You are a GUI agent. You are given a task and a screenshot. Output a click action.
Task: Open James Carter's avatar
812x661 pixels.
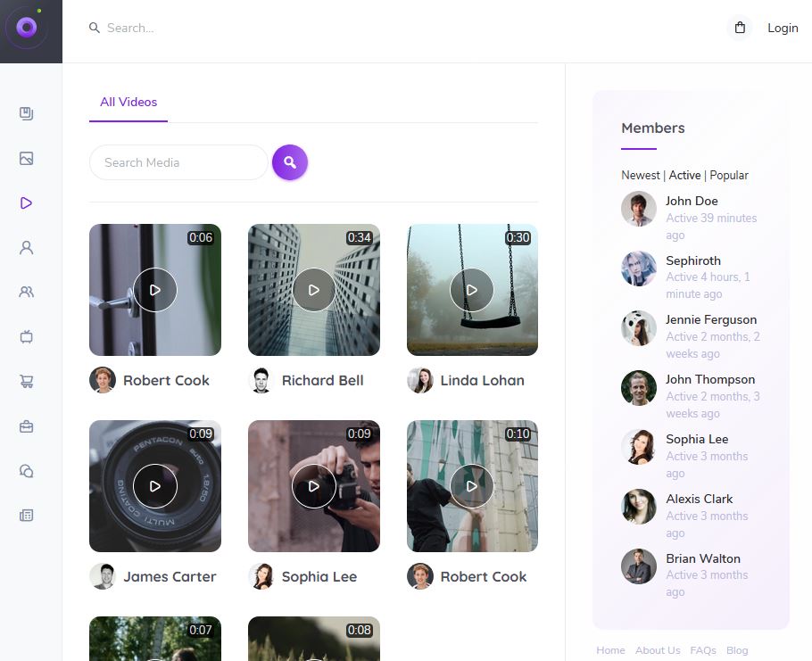coord(103,576)
